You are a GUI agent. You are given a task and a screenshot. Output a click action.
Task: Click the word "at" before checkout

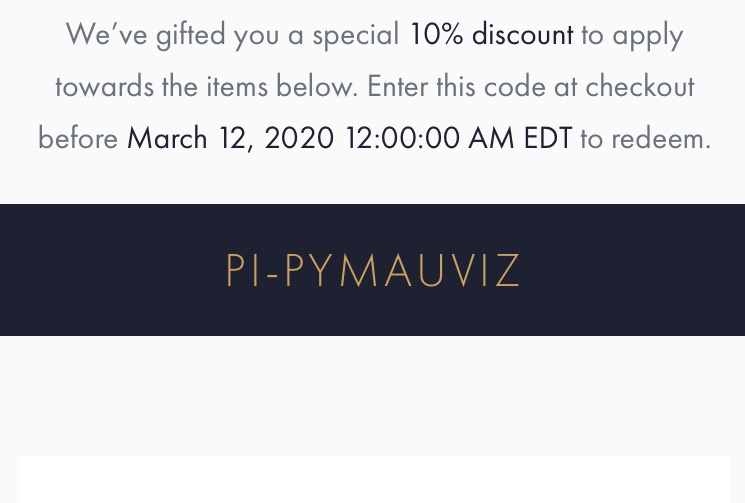(x=565, y=87)
